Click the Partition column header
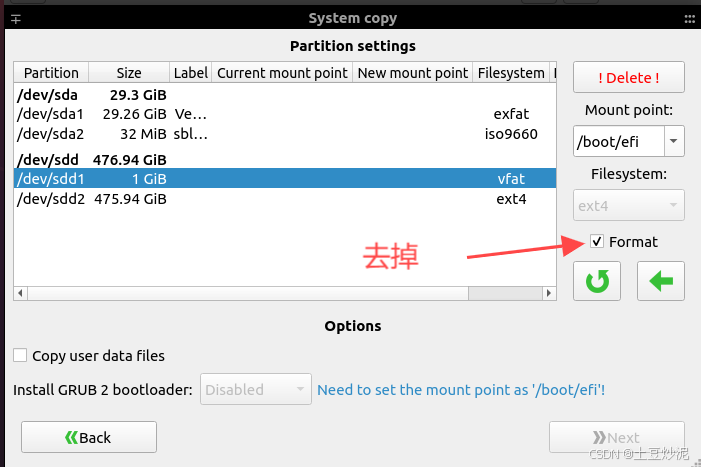701x467 pixels. [x=51, y=72]
